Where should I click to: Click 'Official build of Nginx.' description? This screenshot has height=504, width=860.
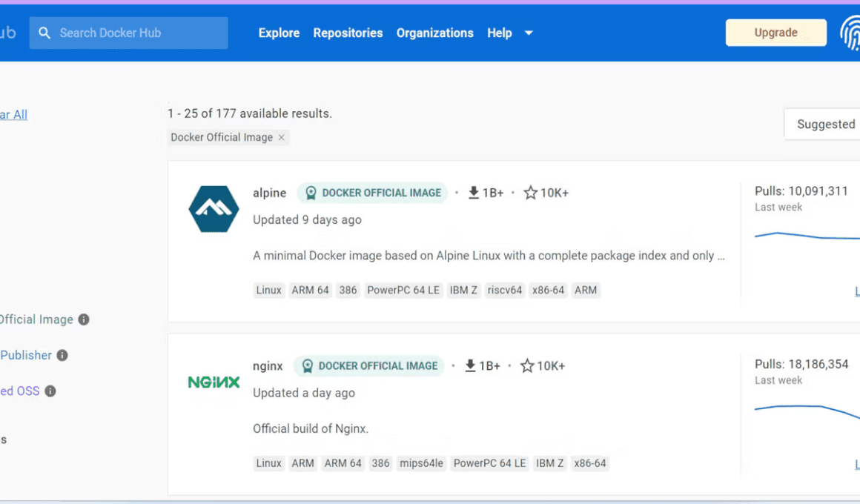pyautogui.click(x=311, y=429)
